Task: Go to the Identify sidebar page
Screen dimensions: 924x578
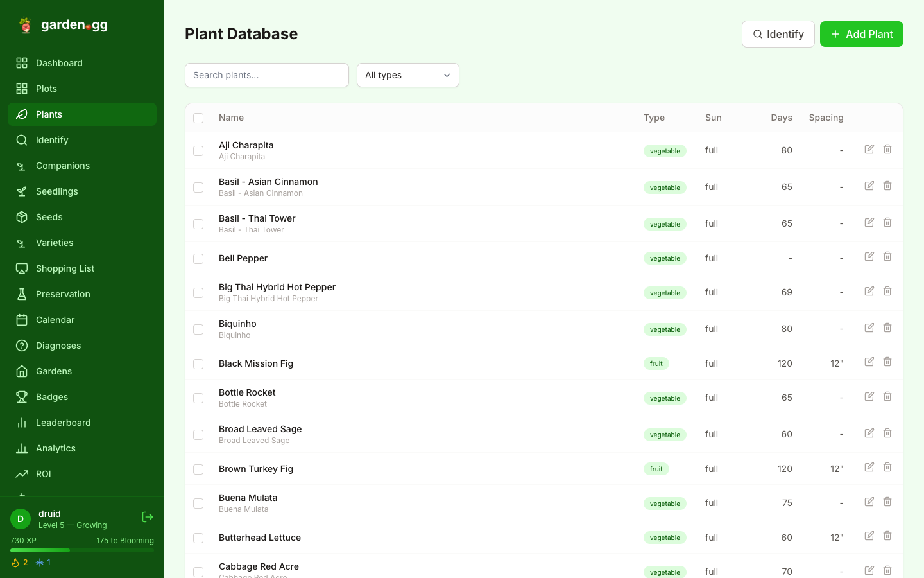Action: click(x=82, y=140)
